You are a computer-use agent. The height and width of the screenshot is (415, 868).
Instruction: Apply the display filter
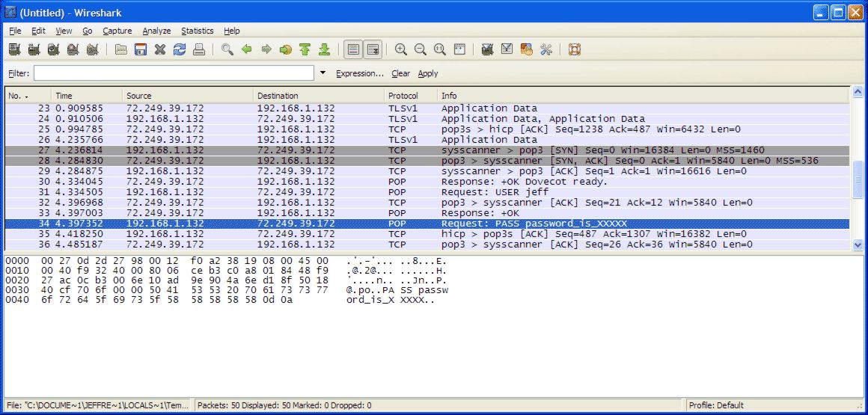coord(428,73)
